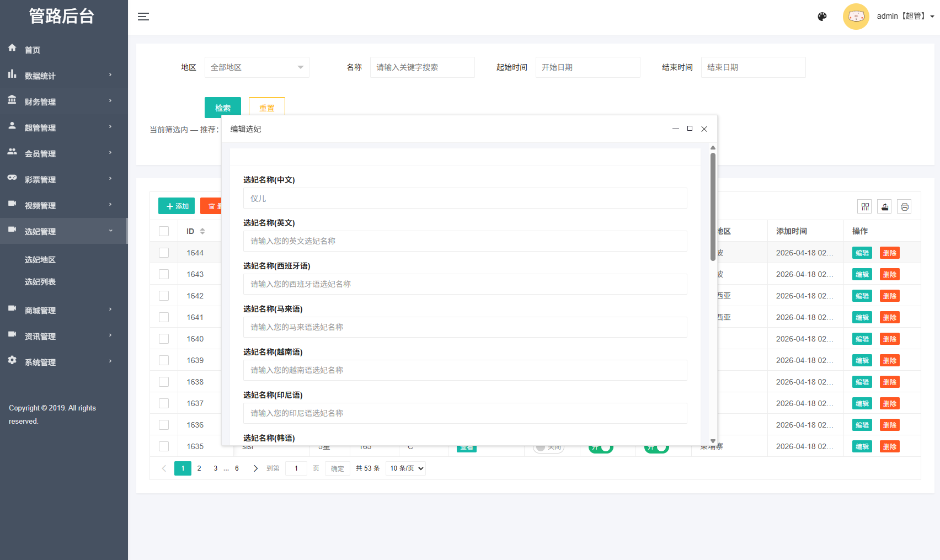This screenshot has height=560, width=940.
Task: Expand the admin user account menu
Action: (905, 17)
